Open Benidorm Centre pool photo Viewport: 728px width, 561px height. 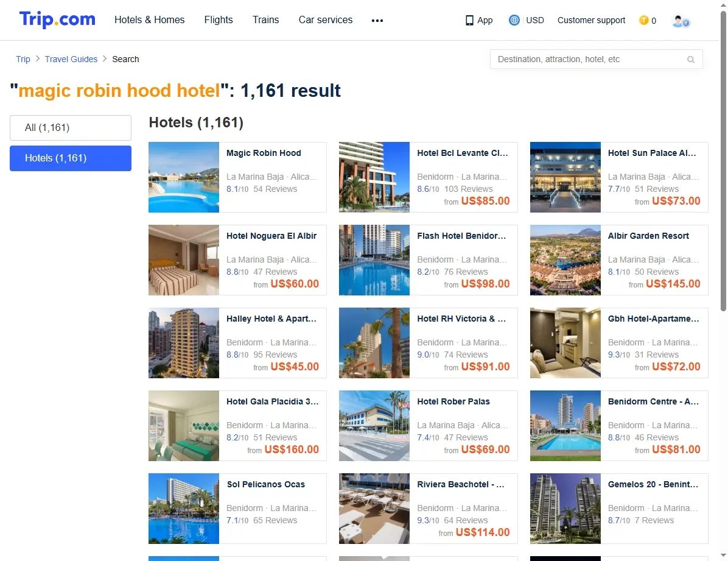tap(565, 425)
